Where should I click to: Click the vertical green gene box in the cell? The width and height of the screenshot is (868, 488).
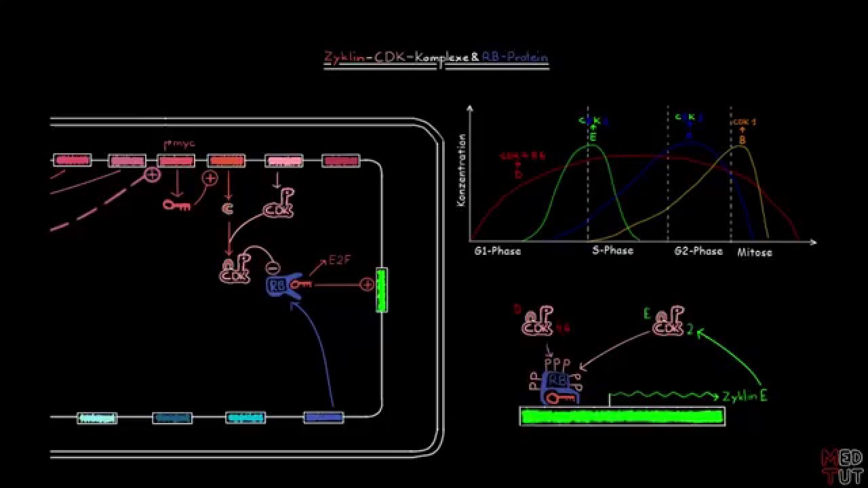(382, 290)
